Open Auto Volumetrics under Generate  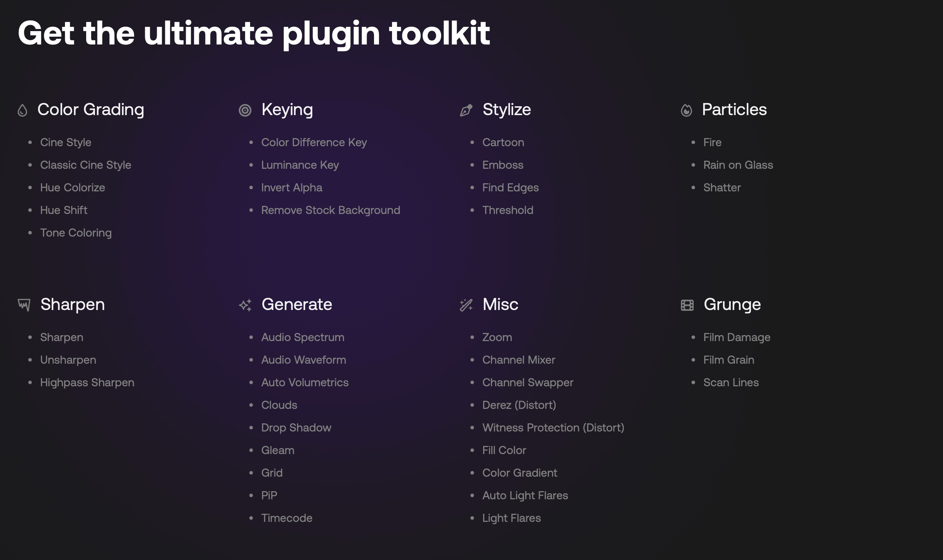point(304,382)
